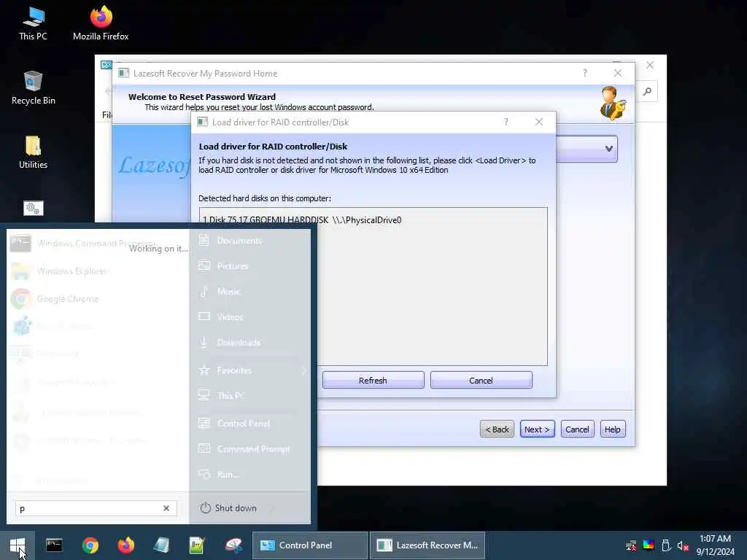Screen dimensions: 747x560
Task: Close the Load driver dialog
Action: [539, 122]
